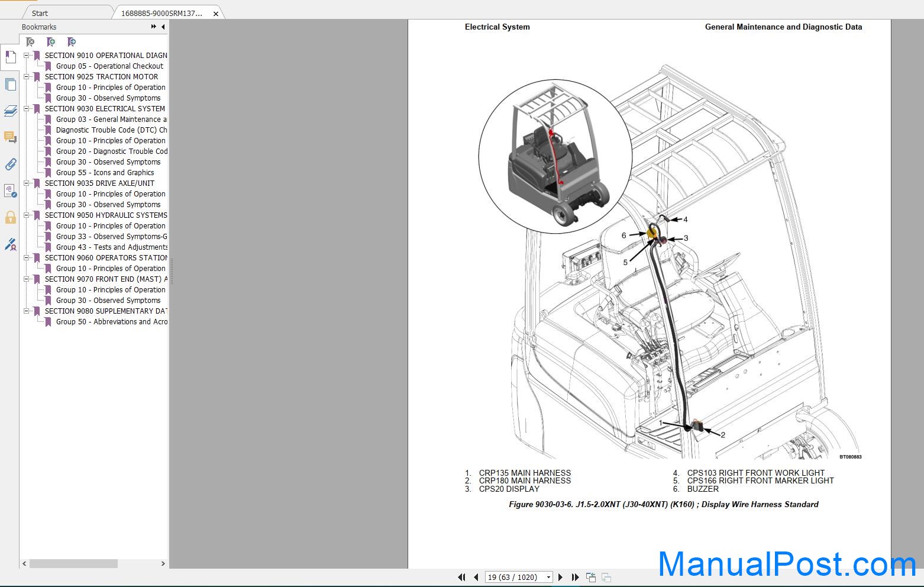Open the edit tools panel icon
The height and width of the screenshot is (587, 924).
[x=10, y=244]
